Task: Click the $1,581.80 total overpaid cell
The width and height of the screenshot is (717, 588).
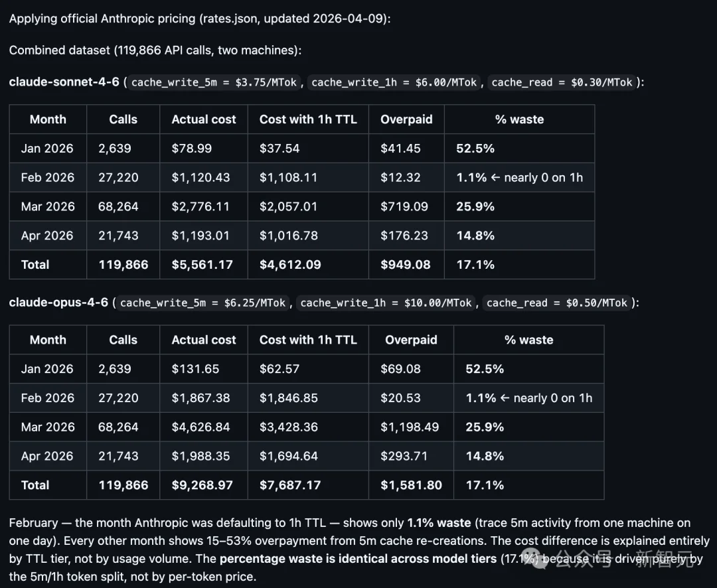Action: click(x=410, y=485)
